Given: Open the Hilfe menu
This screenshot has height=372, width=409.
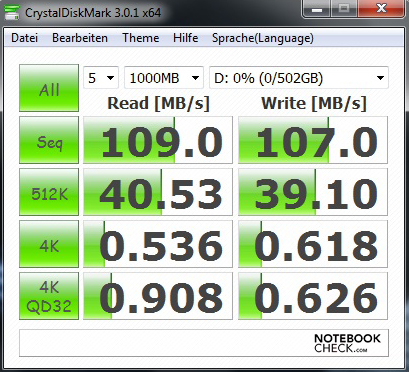Looking at the screenshot, I should coord(185,38).
